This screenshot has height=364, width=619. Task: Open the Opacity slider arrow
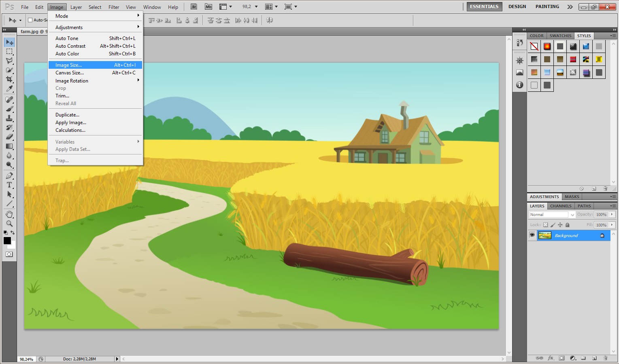[612, 214]
